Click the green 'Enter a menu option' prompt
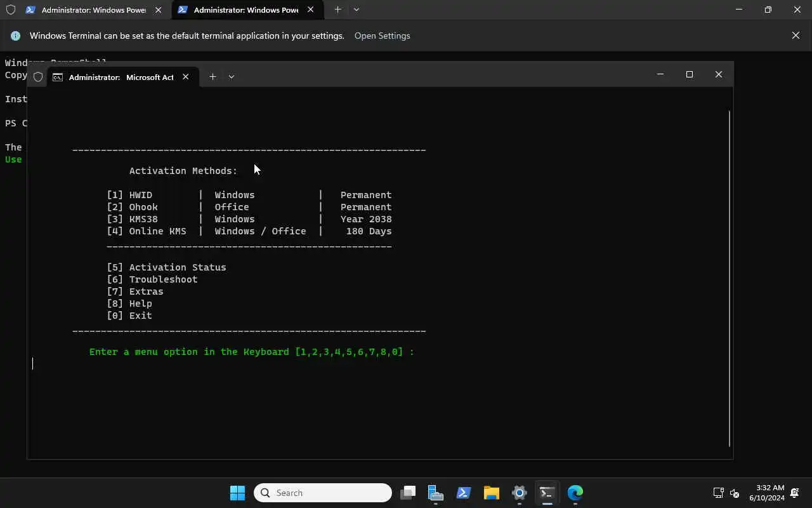The image size is (812, 508). point(251,352)
